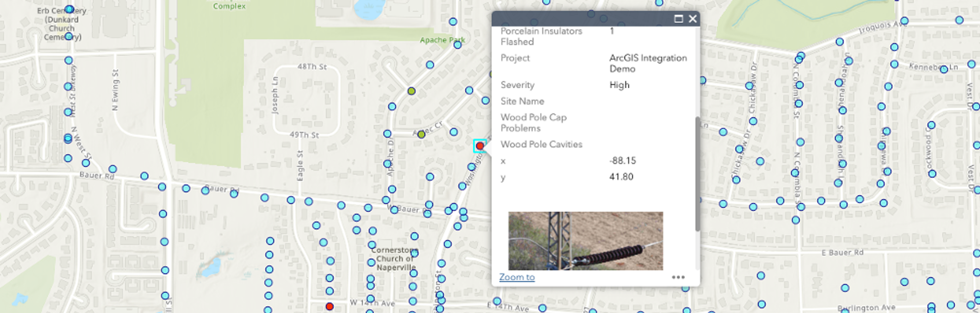Click the Kennebec Ln street label

point(933,67)
